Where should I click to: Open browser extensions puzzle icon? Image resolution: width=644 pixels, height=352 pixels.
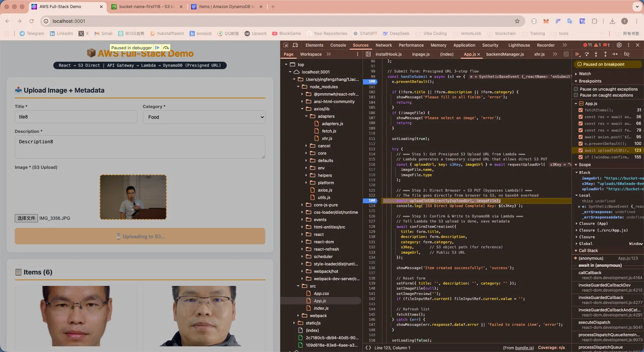(594, 21)
